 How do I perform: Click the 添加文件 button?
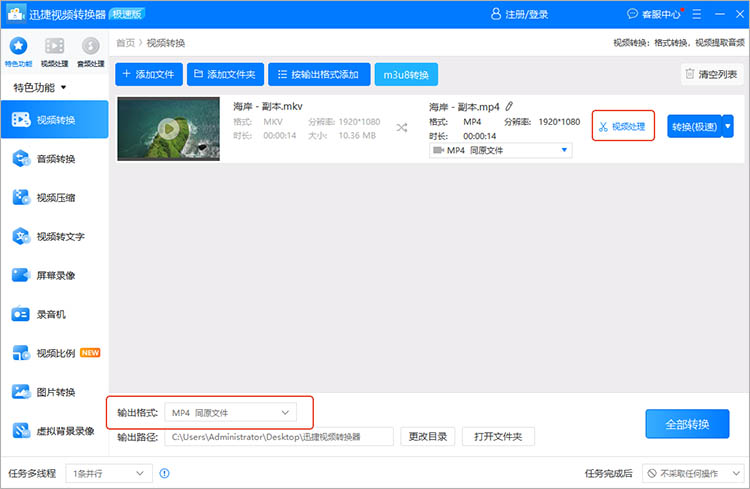click(149, 74)
